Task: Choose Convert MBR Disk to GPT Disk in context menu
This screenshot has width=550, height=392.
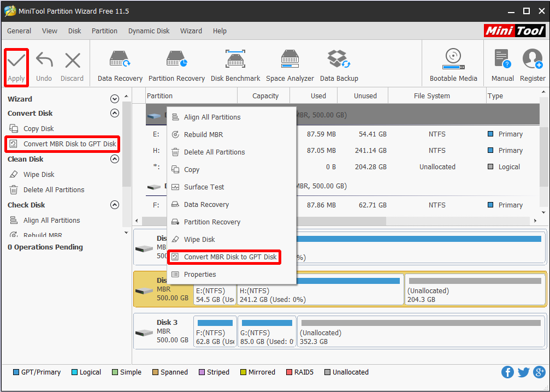Action: 232,257
